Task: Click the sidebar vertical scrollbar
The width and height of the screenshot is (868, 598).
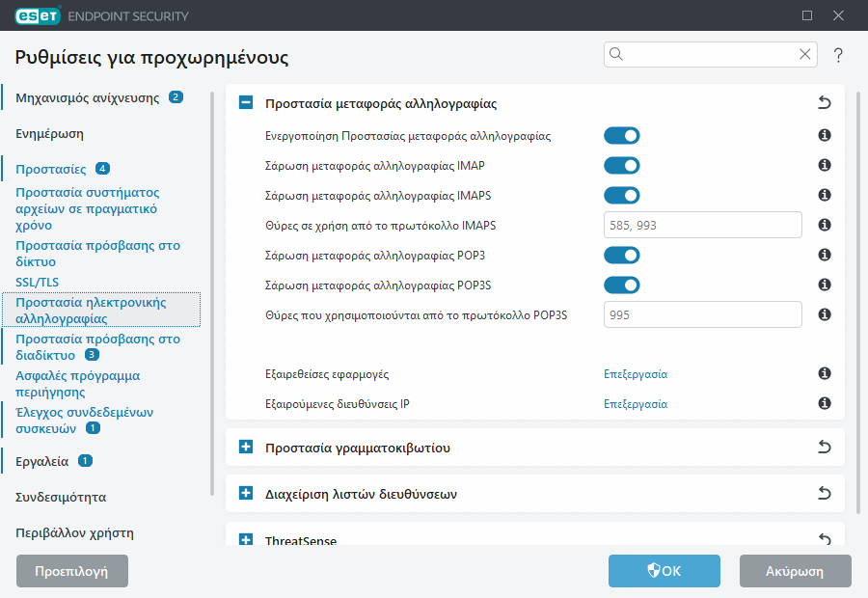Action: click(212, 293)
